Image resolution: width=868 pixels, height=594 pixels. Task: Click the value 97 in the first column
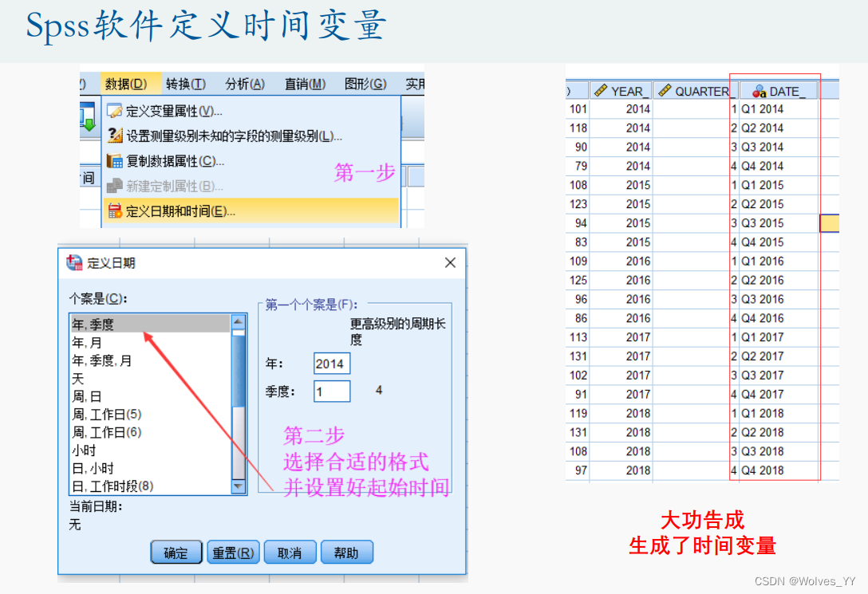[x=581, y=470]
